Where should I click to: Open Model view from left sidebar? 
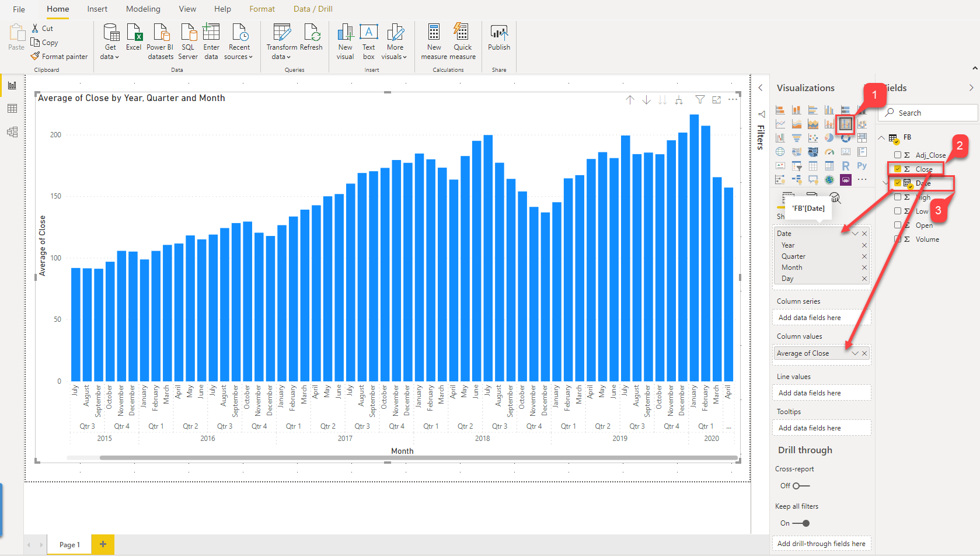tap(12, 132)
